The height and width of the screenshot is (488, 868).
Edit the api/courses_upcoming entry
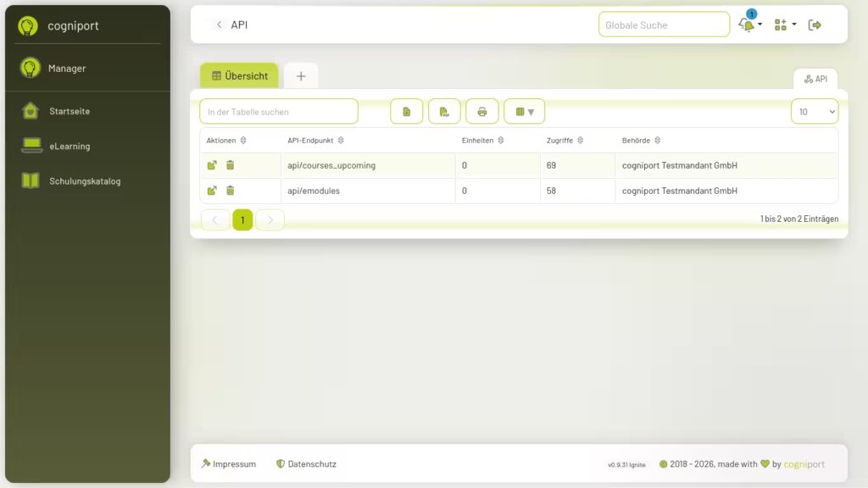tap(212, 165)
